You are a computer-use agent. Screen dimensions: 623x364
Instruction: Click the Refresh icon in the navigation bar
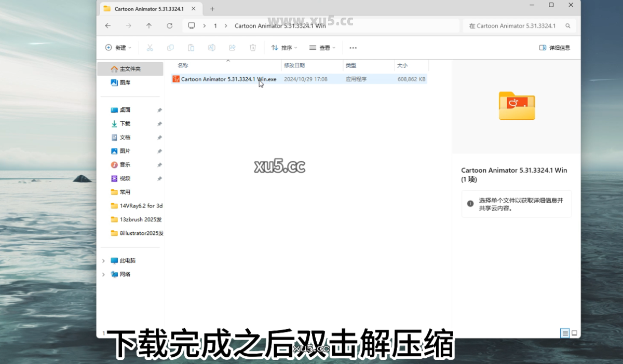click(x=169, y=25)
